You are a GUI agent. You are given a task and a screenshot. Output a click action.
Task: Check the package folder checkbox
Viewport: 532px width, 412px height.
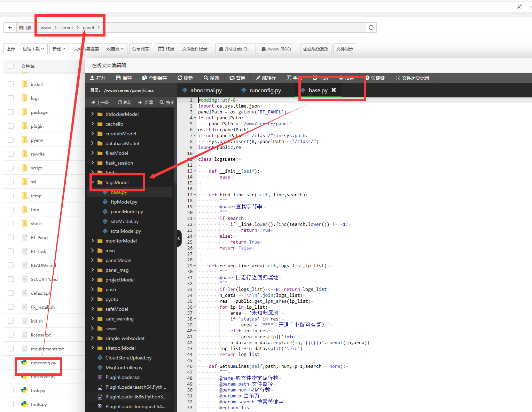11,112
